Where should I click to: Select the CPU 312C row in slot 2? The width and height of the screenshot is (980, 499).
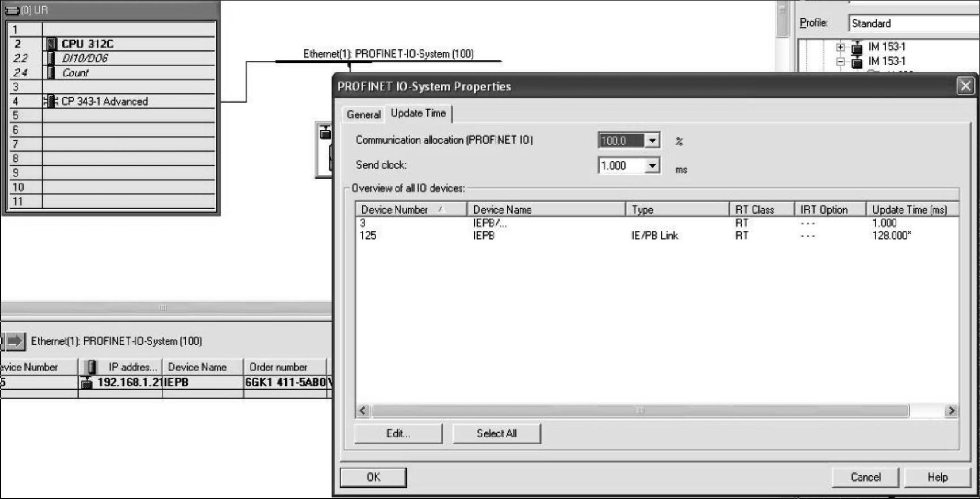112,44
